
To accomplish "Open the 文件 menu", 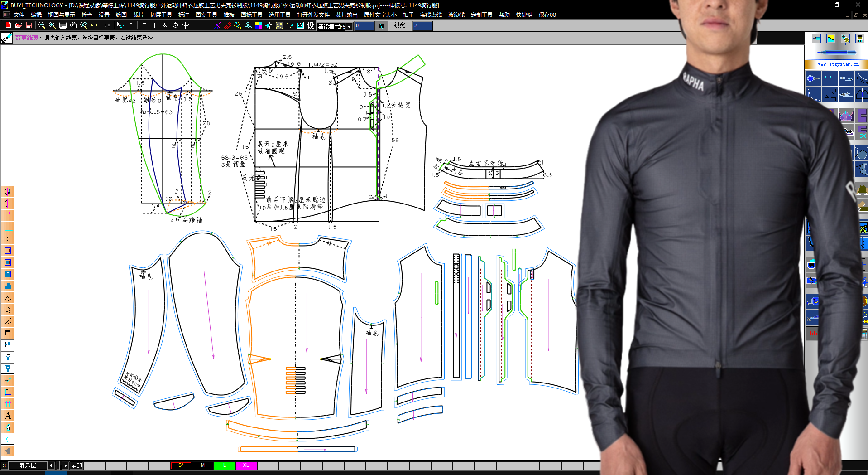I will point(19,15).
